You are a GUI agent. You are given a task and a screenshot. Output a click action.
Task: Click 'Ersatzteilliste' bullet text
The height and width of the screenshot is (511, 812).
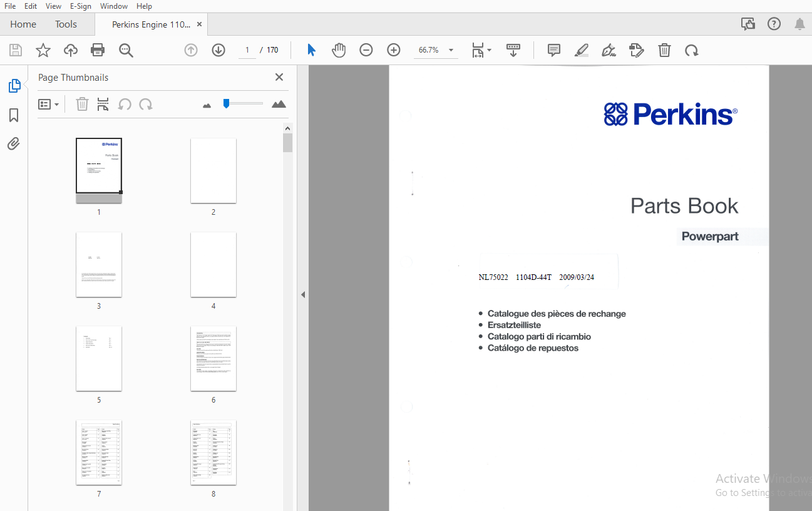[x=514, y=325]
